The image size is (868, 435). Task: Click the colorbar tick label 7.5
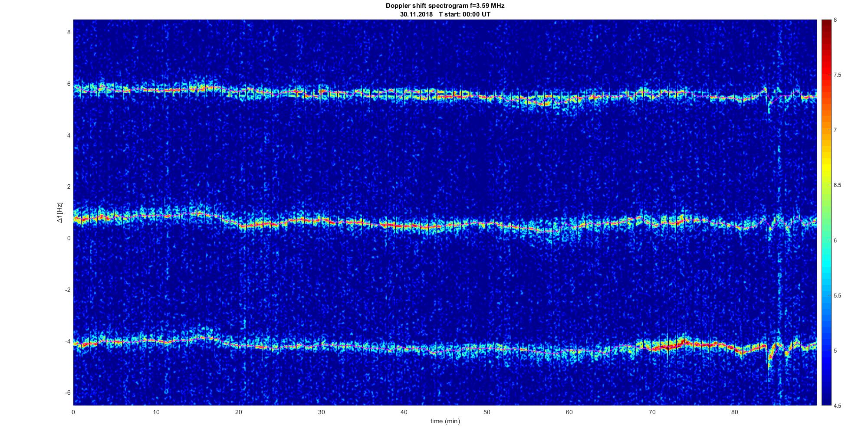tap(838, 75)
